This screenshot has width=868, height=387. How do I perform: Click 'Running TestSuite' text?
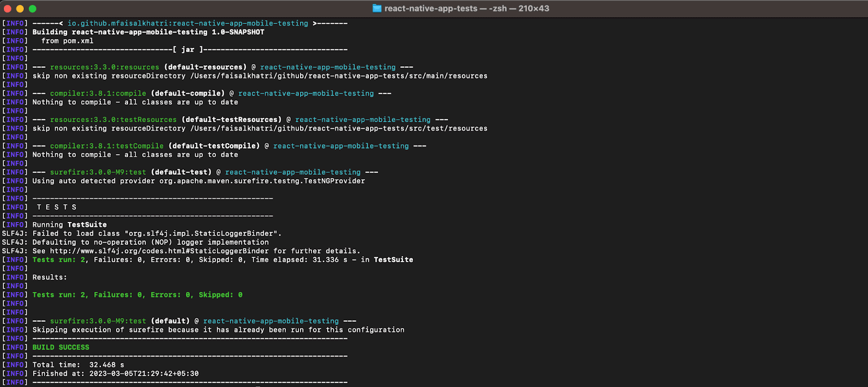(69, 225)
